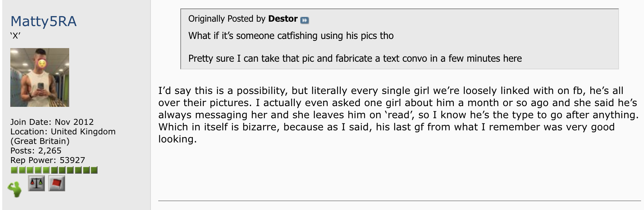
Task: Report post using the red flag icon
Action: (x=56, y=183)
